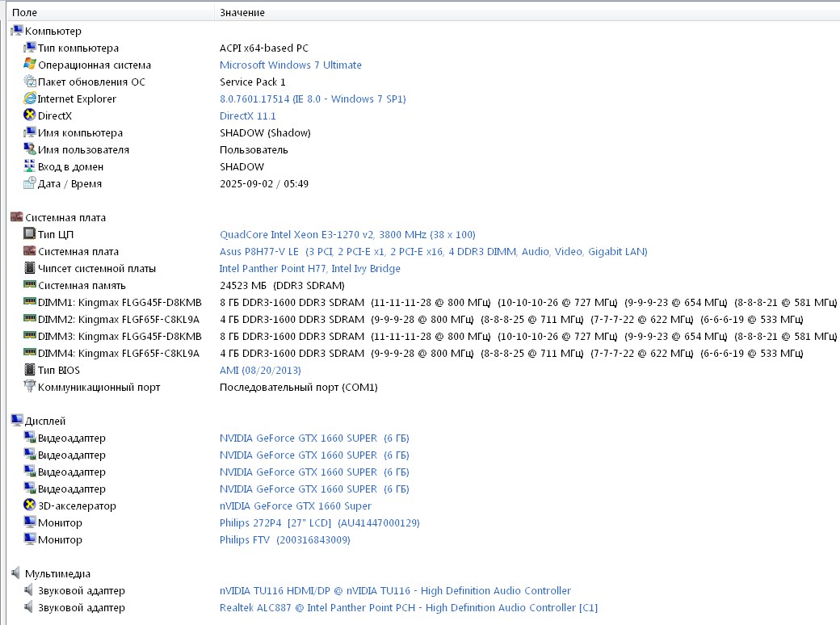The image size is (840, 625).
Task: Open the Philips FTV (200316843009) link
Action: pos(285,540)
